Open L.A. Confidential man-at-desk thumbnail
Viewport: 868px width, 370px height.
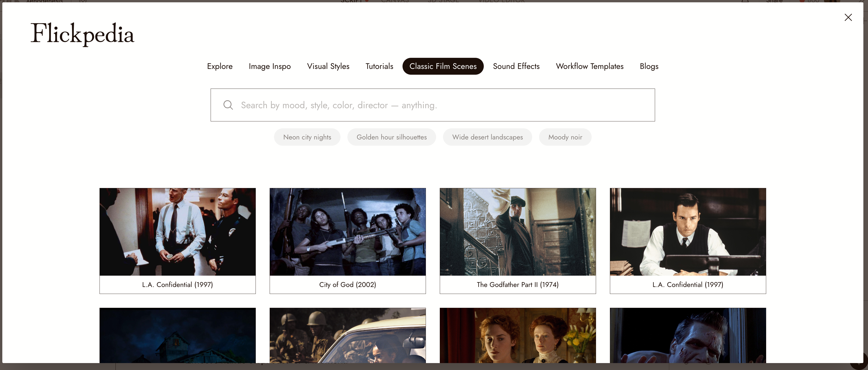pos(688,232)
